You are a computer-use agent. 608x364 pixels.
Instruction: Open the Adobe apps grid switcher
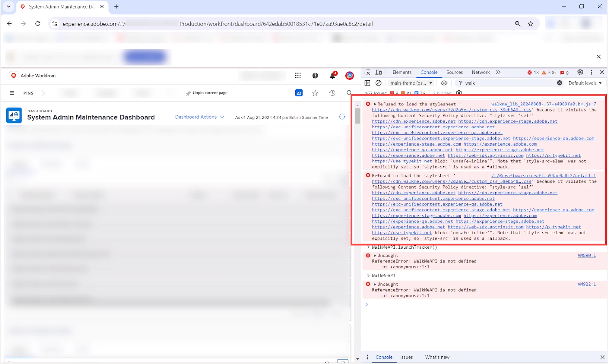click(298, 76)
